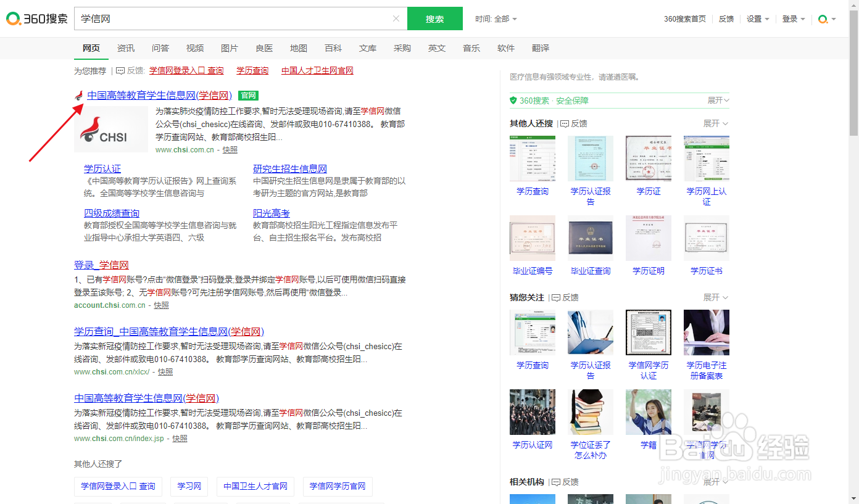The width and height of the screenshot is (859, 504).
Task: Click the 中国人才卫生网官网 recommendation
Action: click(x=317, y=71)
